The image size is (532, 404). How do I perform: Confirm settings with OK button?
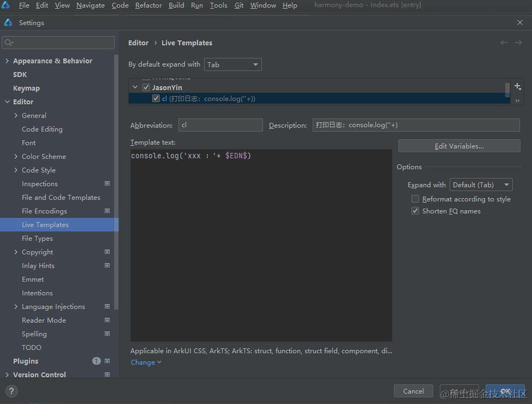pyautogui.click(x=505, y=391)
